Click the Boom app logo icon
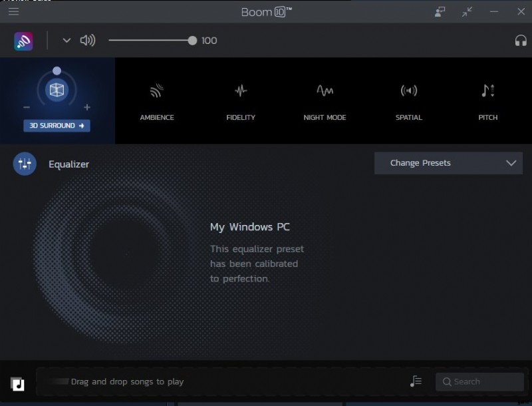 tap(24, 41)
